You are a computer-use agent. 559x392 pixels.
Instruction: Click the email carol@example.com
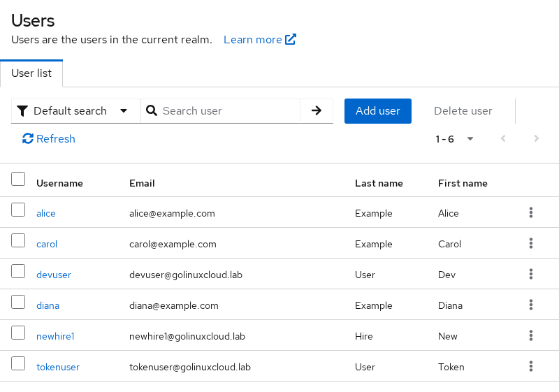pos(173,244)
